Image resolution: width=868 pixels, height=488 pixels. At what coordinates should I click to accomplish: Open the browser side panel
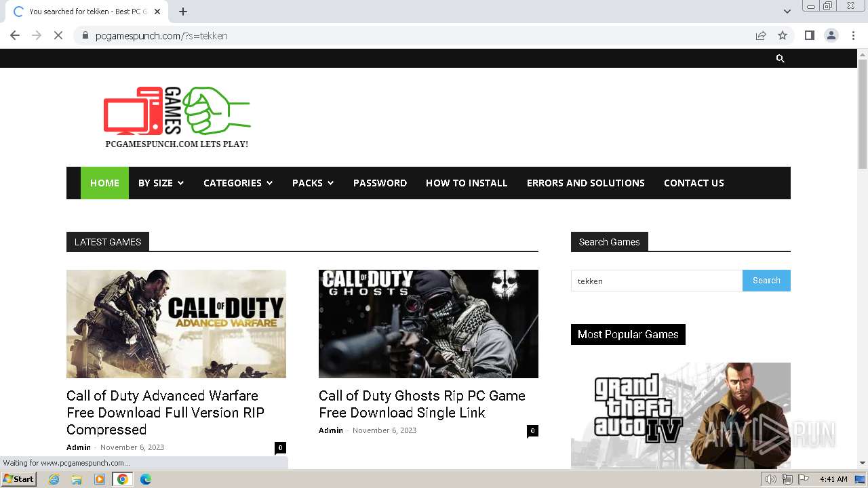point(809,35)
